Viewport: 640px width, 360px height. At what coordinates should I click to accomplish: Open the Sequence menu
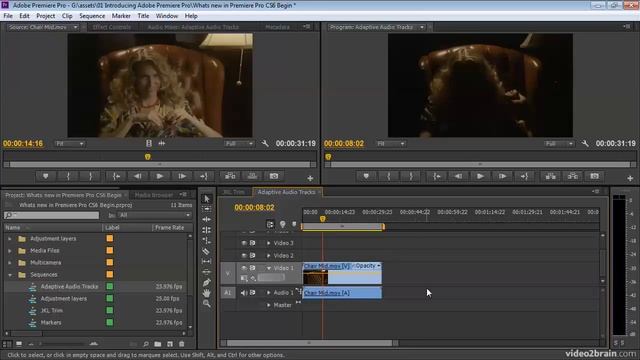[x=92, y=16]
